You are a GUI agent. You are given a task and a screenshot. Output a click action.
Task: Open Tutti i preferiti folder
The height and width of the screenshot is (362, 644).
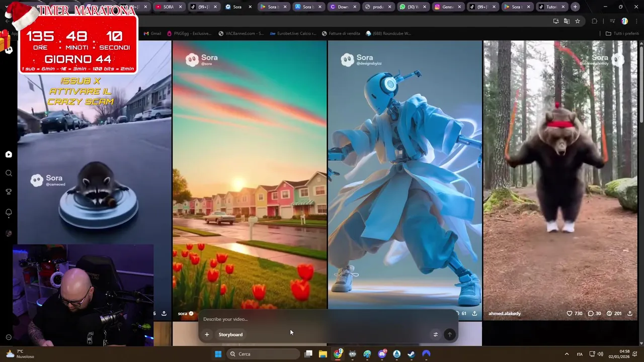(x=622, y=34)
